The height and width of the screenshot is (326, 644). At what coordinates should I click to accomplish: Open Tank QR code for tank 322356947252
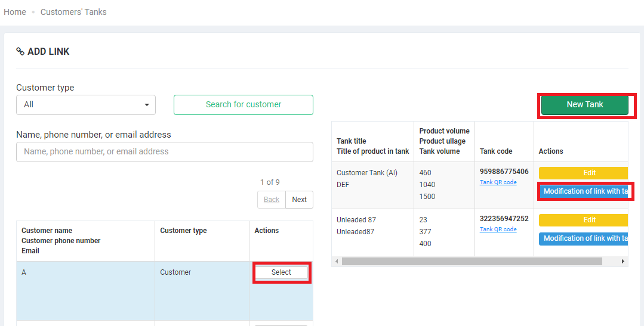coord(498,229)
